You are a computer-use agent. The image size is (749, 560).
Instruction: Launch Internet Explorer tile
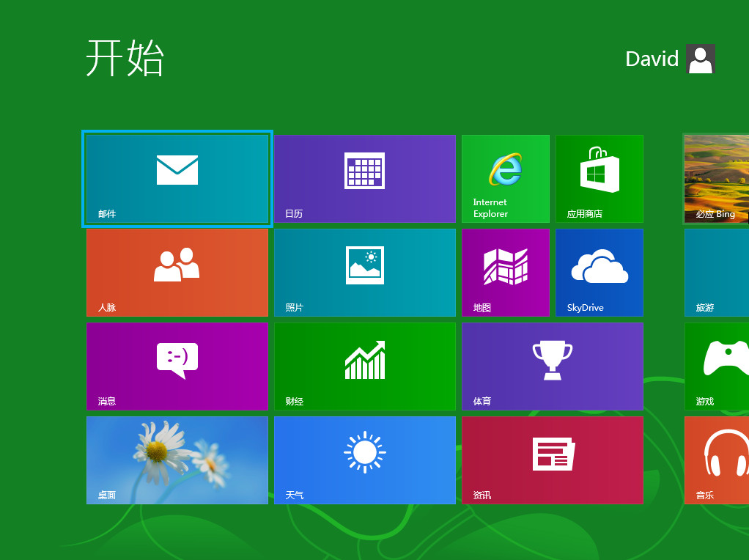[506, 179]
